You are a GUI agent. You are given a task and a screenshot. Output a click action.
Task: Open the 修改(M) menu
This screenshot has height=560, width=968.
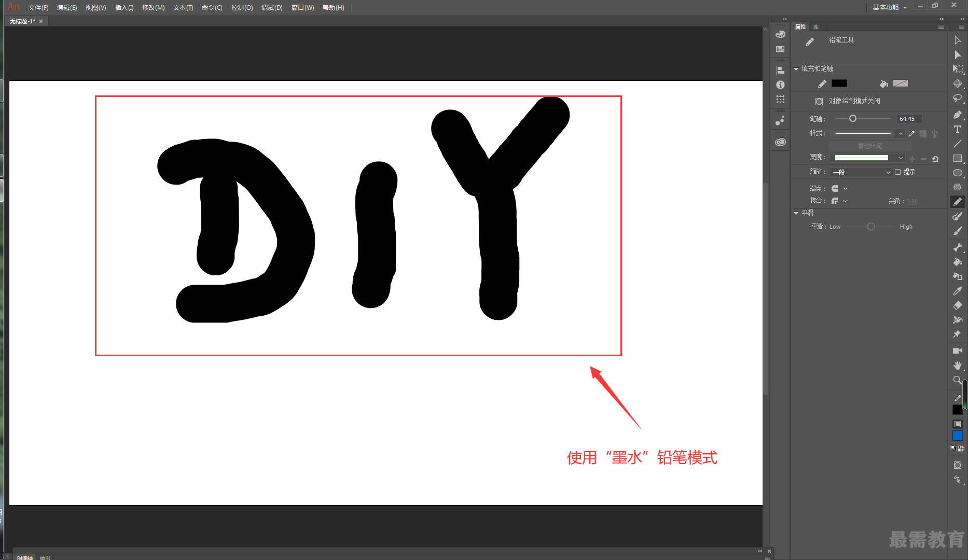154,8
